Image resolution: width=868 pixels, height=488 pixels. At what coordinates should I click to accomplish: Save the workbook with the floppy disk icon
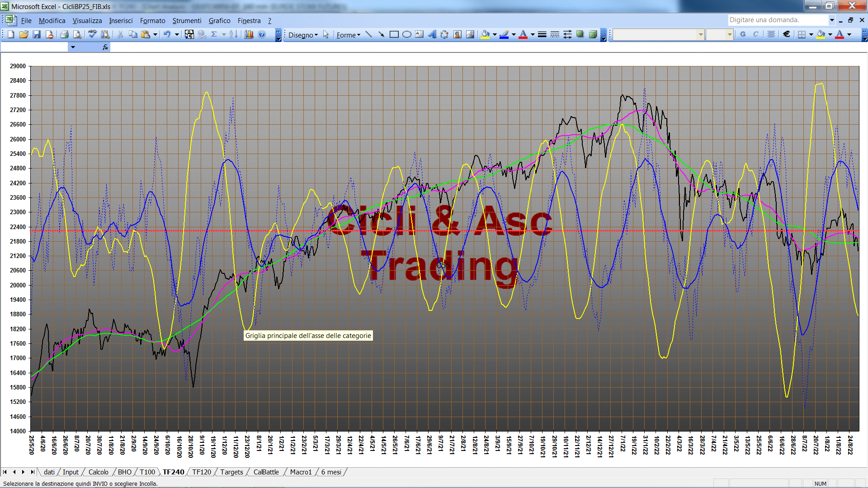(37, 34)
